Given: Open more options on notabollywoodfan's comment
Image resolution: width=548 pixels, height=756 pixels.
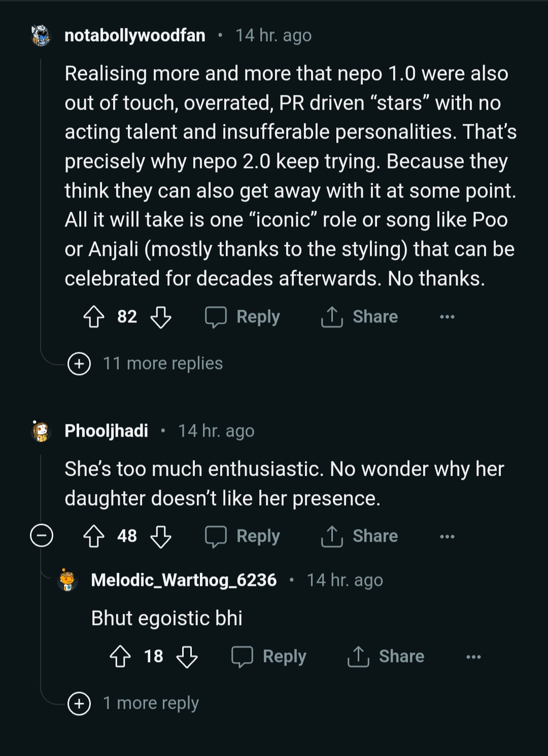Looking at the screenshot, I should (x=447, y=317).
